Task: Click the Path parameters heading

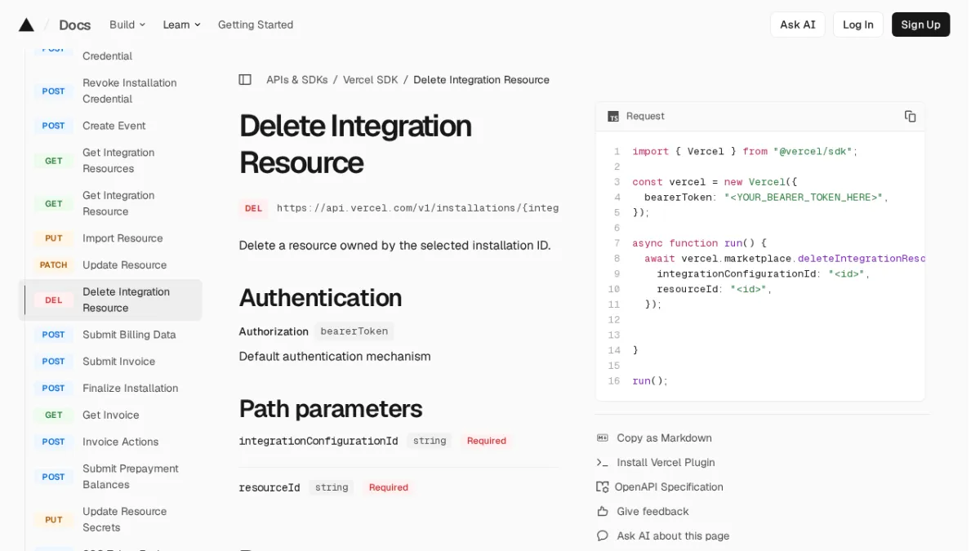Action: pos(330,408)
